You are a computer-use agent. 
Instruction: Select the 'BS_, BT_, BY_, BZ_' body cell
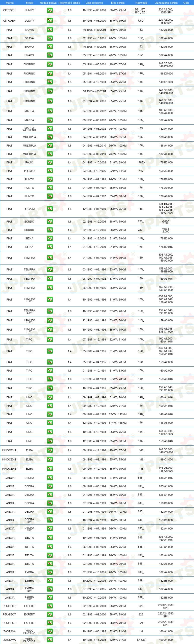(141, 11)
